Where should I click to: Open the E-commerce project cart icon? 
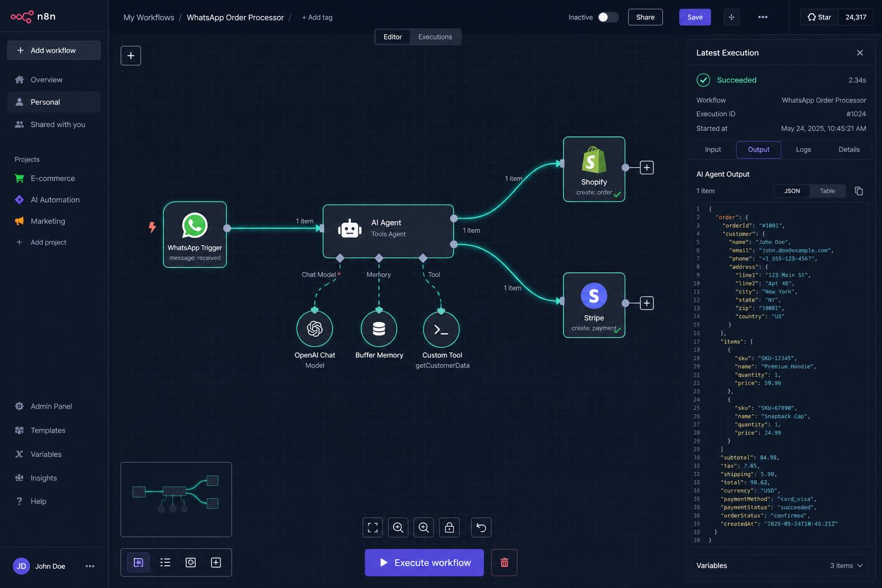tap(20, 179)
